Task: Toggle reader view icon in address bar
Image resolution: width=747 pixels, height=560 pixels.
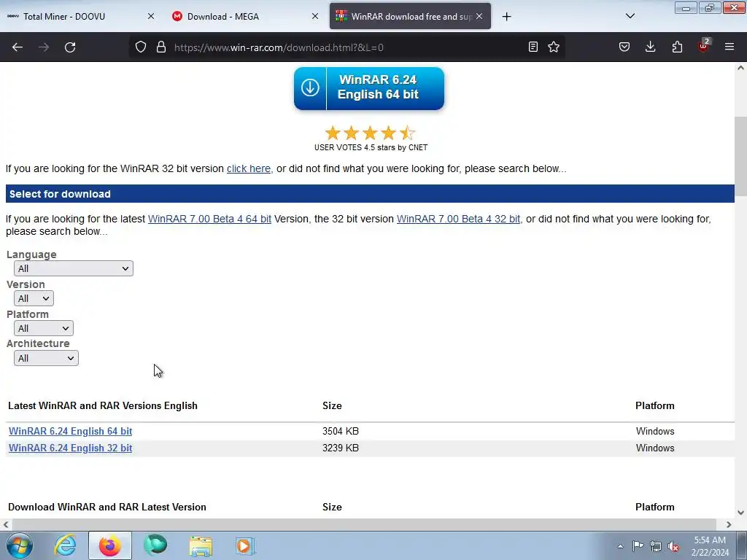Action: pos(533,47)
